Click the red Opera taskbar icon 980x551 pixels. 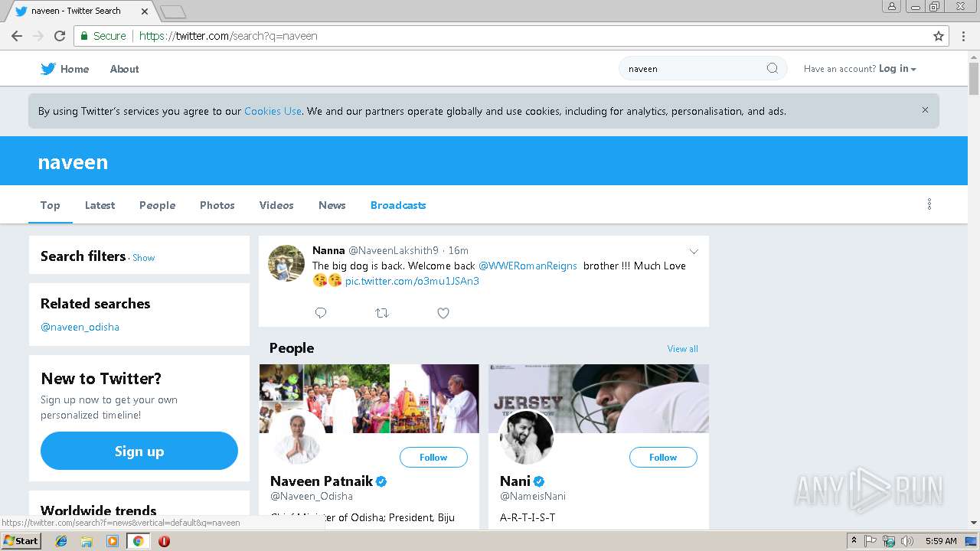tap(164, 541)
